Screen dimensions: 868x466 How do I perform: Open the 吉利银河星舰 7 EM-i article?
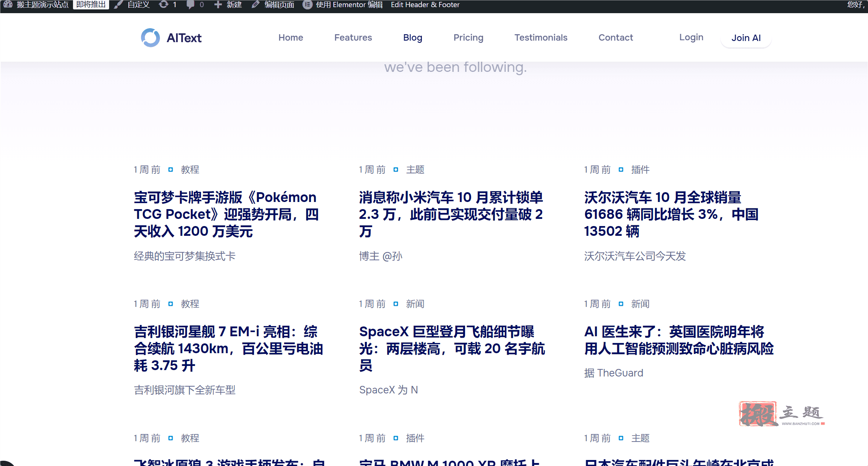click(228, 348)
